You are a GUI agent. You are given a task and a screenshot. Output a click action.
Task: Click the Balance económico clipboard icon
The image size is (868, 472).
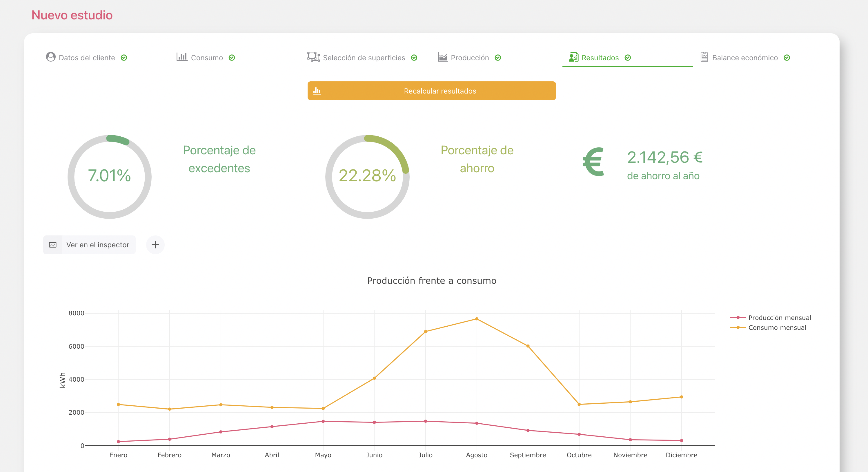[x=704, y=57]
